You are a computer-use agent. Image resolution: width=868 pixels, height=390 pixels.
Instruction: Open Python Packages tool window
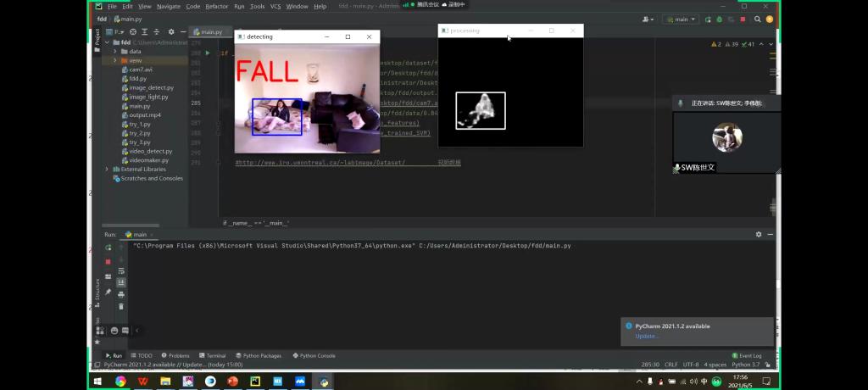coord(259,355)
